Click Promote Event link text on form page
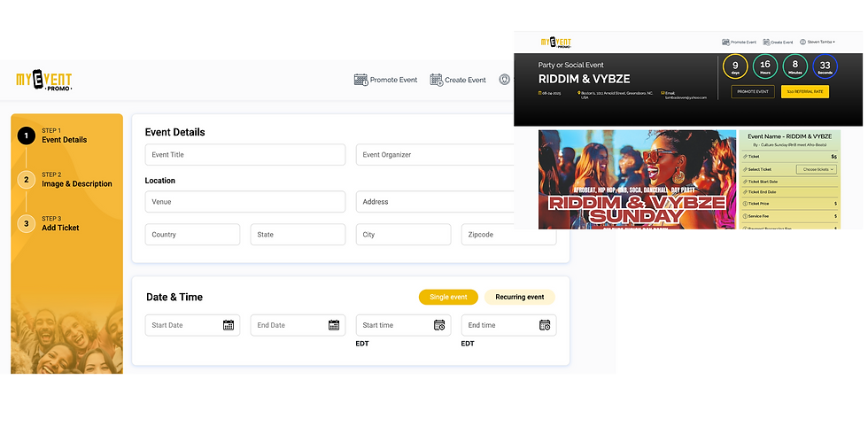Viewport: 868px width, 434px height. pos(393,80)
